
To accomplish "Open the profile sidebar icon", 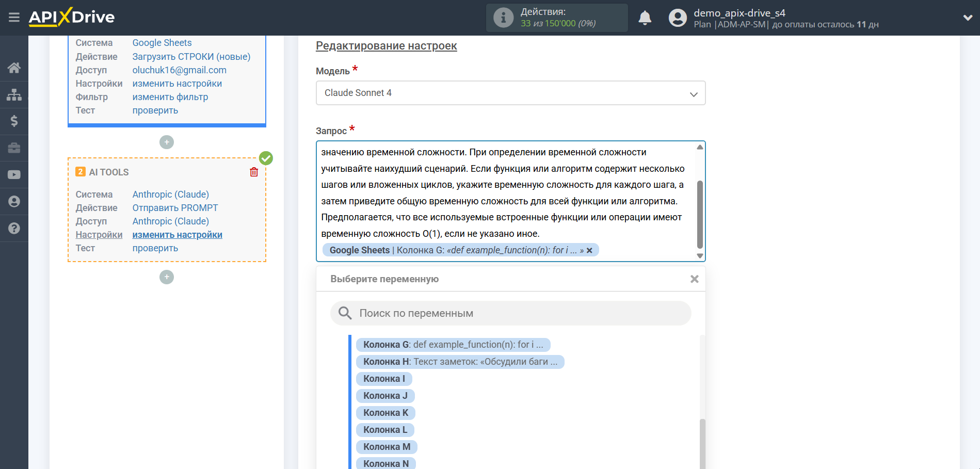I will coord(14,201).
